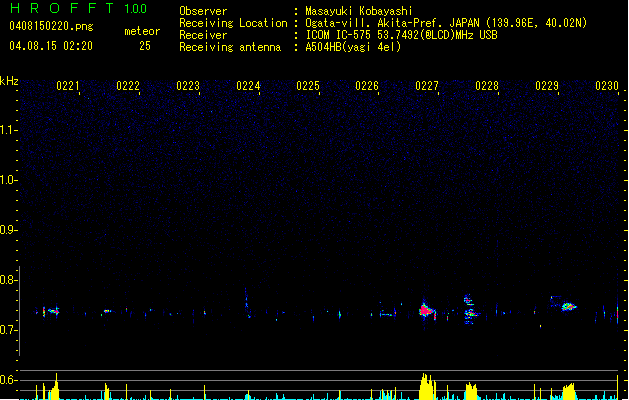Click the Receiving antenna label

point(230,47)
